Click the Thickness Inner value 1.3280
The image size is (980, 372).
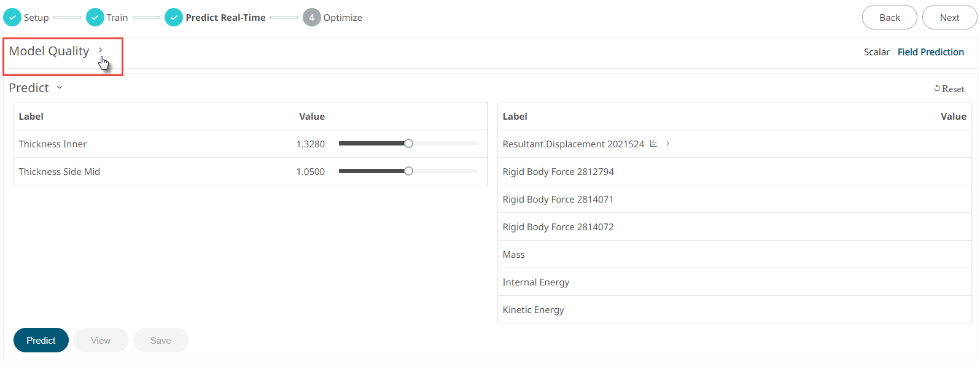pyautogui.click(x=310, y=144)
